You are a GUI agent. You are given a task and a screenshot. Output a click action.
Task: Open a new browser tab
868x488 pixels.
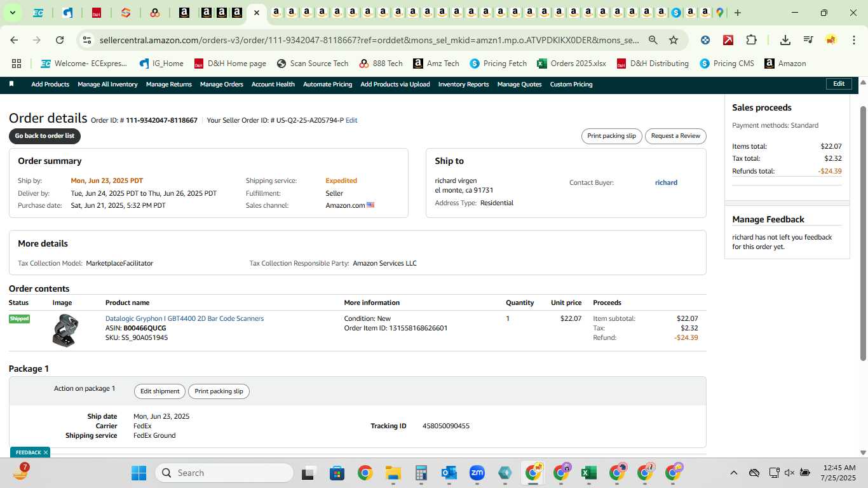(738, 13)
